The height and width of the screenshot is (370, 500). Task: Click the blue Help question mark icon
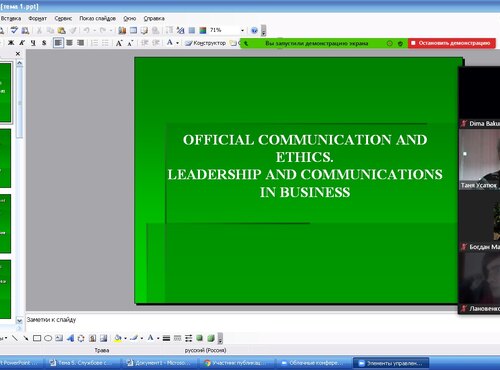pos(254,31)
